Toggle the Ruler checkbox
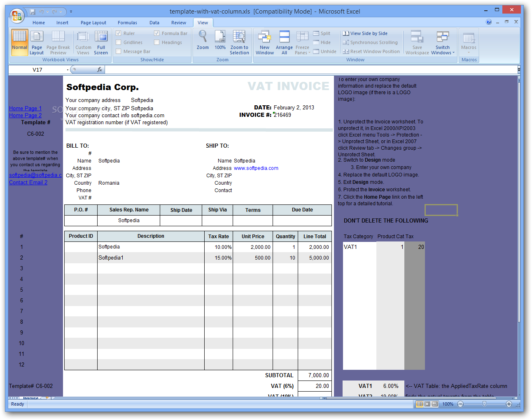 pyautogui.click(x=119, y=33)
